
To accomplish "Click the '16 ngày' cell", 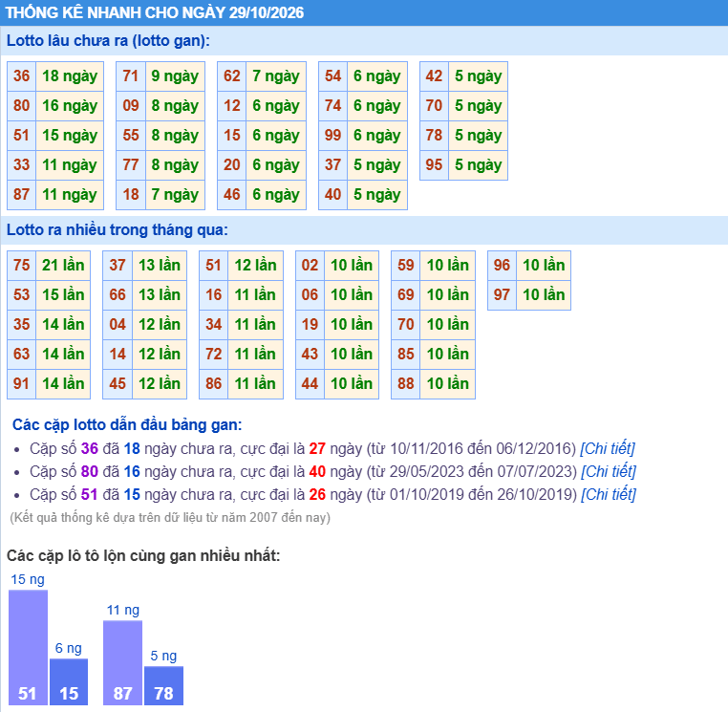I will click(70, 106).
